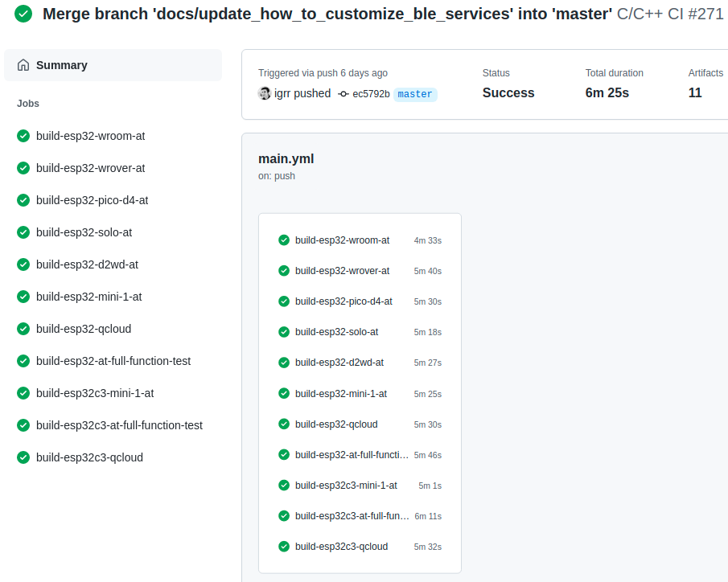Click the check icon on build-esp32-solo-at graph entry
Viewport: 728px width, 582px height.
(x=284, y=331)
